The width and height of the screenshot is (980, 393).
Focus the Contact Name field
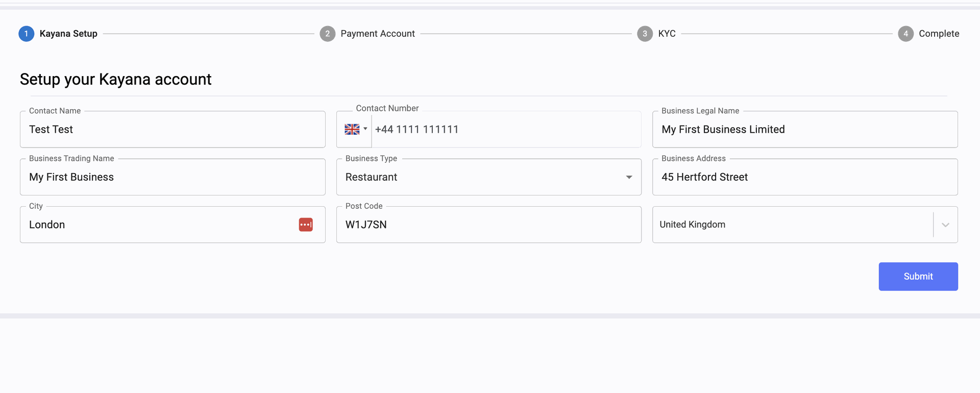pos(173,130)
